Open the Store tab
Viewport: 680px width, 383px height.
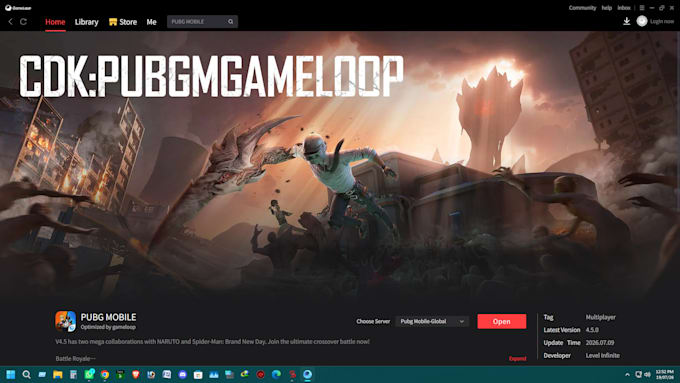(x=123, y=22)
